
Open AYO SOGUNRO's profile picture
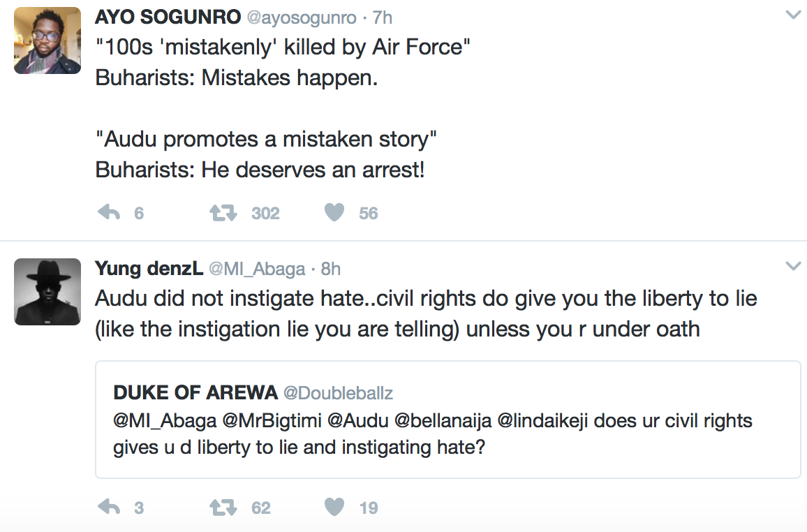(x=47, y=40)
